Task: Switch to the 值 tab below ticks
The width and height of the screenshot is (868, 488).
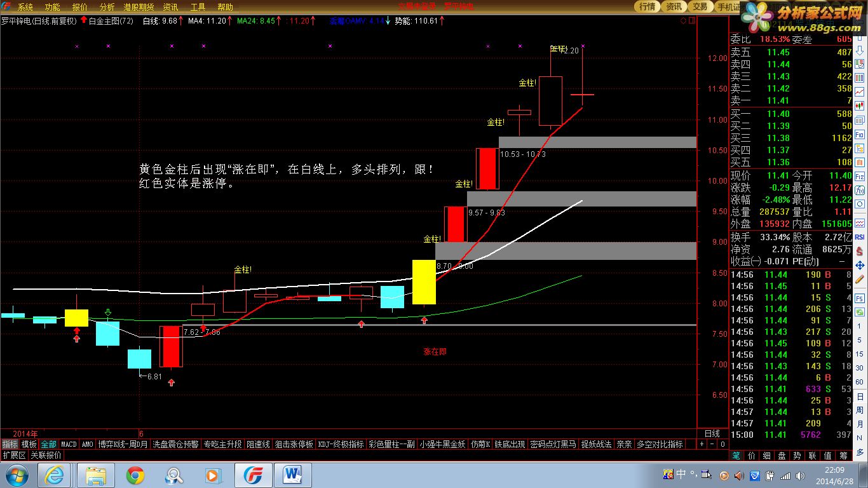Action: point(827,456)
